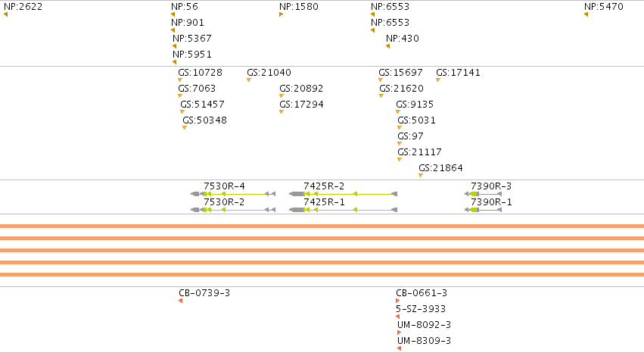This screenshot has height=353, width=644.
Task: Select the red marker under CB-0661-3
Action: pos(397,301)
